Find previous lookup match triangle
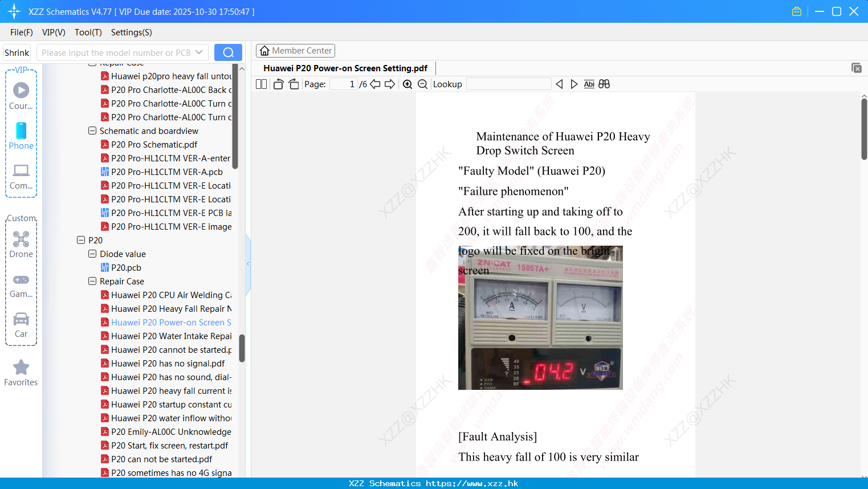Viewport: 868px width, 489px height. [x=559, y=84]
